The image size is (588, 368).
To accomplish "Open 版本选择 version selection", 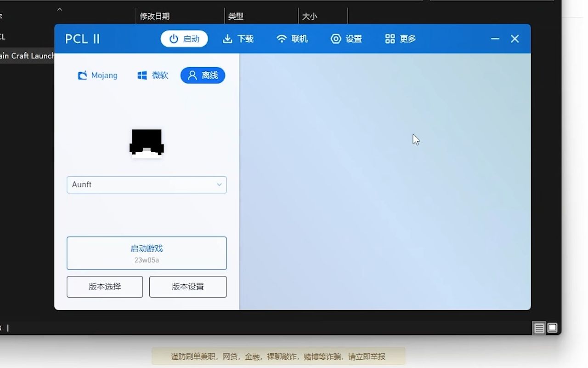I will [105, 287].
